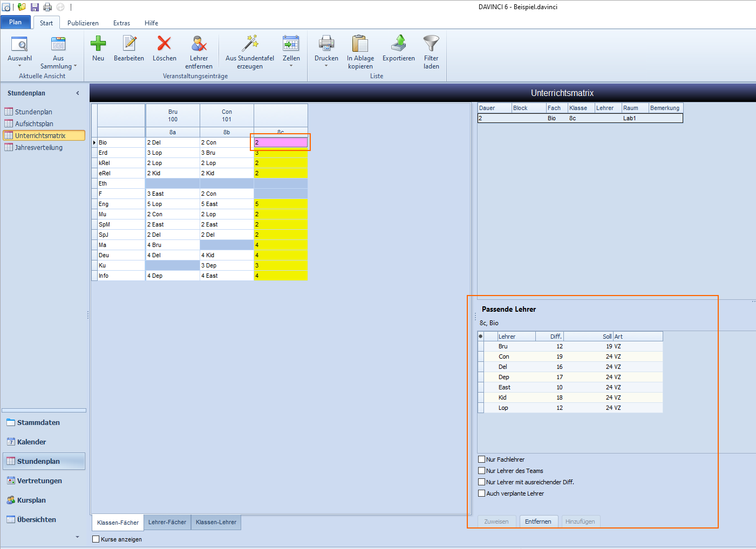
Task: Open the Lehrer-Fächer tab
Action: 167,522
